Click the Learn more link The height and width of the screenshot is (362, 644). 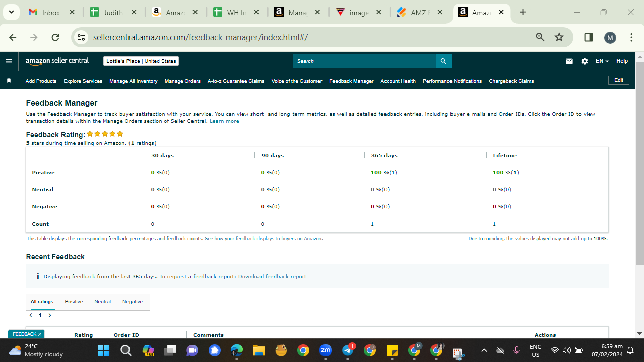[224, 121]
